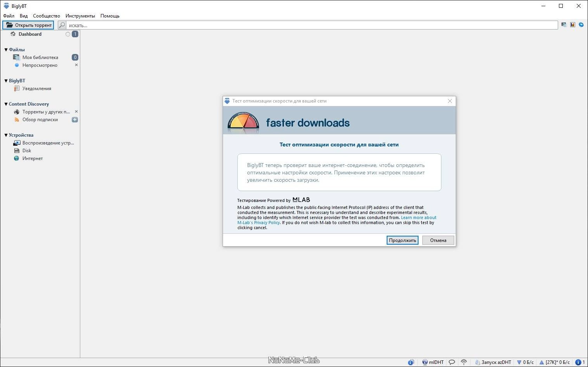The image size is (588, 367).
Task: Click the speedometer gauge image in dialog
Action: [243, 123]
